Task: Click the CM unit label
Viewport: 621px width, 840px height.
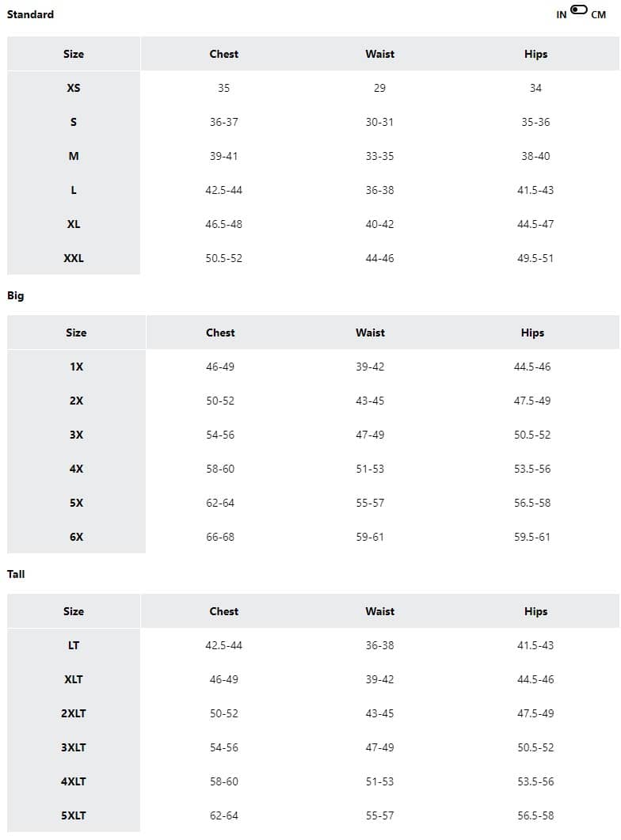Action: click(598, 14)
